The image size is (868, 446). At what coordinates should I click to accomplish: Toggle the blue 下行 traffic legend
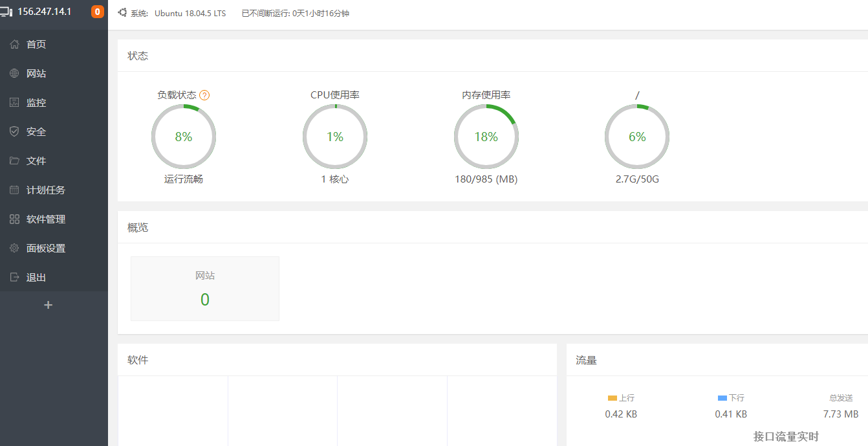tap(730, 397)
